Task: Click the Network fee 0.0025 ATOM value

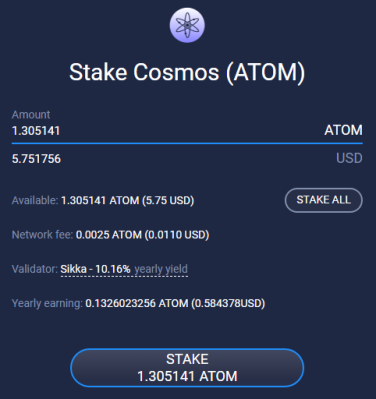Action: [x=109, y=235]
